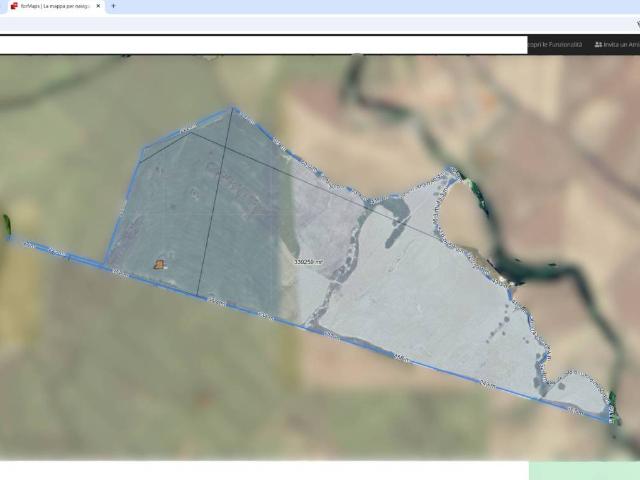Click the small orange building marker
This screenshot has width=640, height=480.
click(159, 264)
